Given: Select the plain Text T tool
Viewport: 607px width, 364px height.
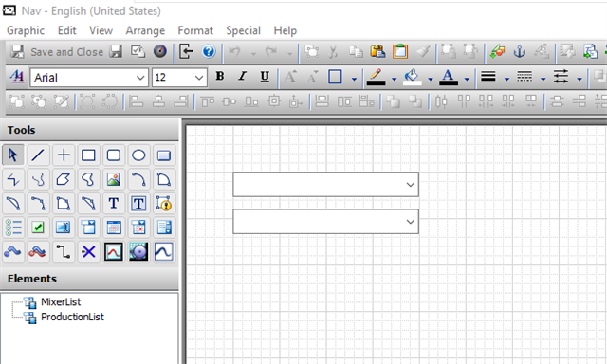Looking at the screenshot, I should tap(114, 203).
